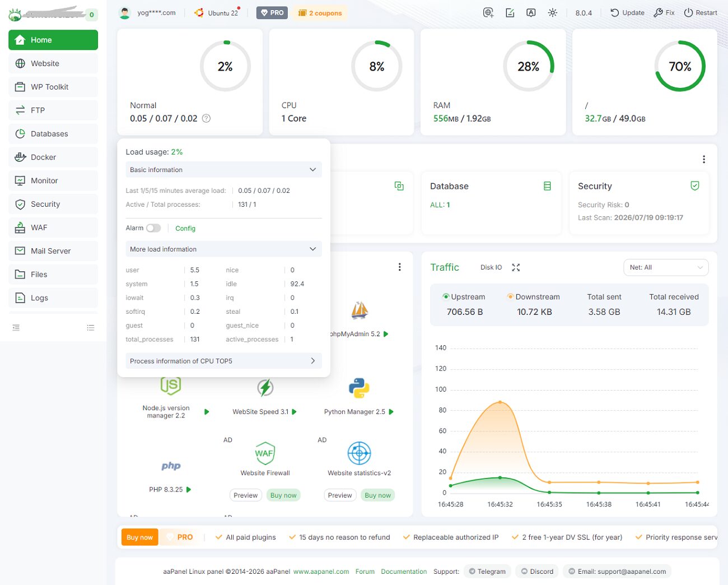728x585 pixels.
Task: Click the Files folder icon
Action: (x=20, y=275)
